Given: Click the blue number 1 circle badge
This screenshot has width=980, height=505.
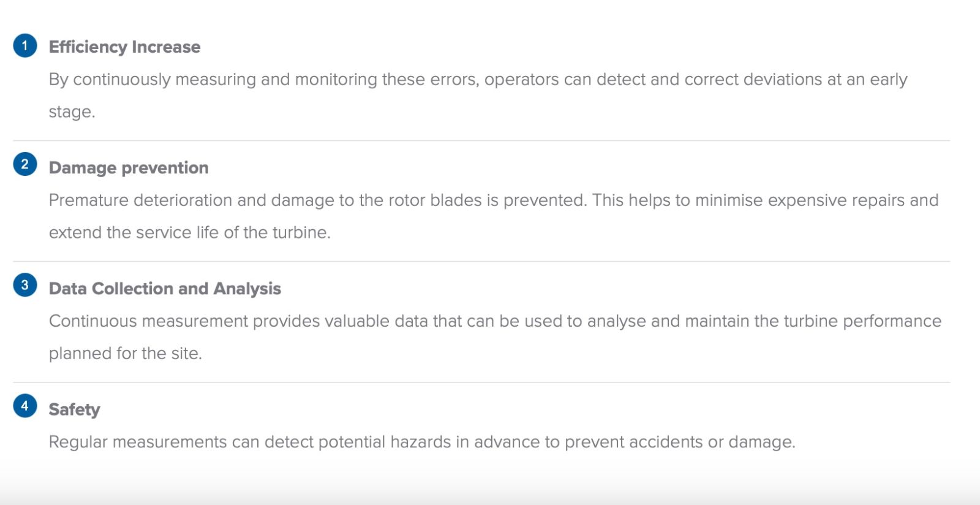Looking at the screenshot, I should (25, 45).
